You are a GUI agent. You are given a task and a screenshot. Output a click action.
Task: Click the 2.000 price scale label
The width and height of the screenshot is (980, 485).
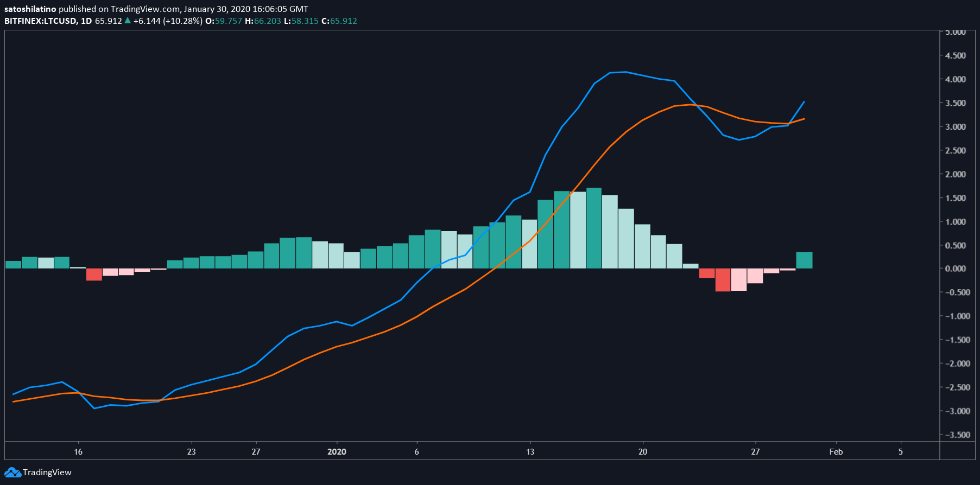pos(956,174)
